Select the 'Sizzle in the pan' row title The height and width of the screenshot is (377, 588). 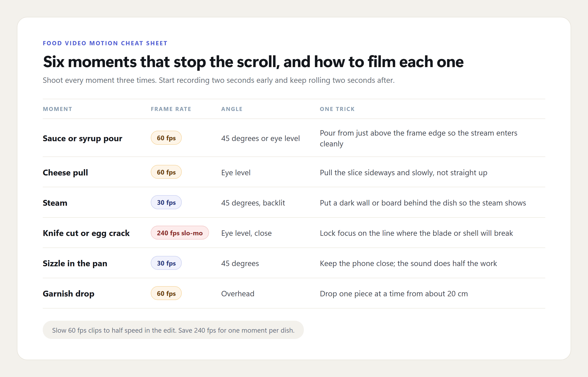(75, 263)
